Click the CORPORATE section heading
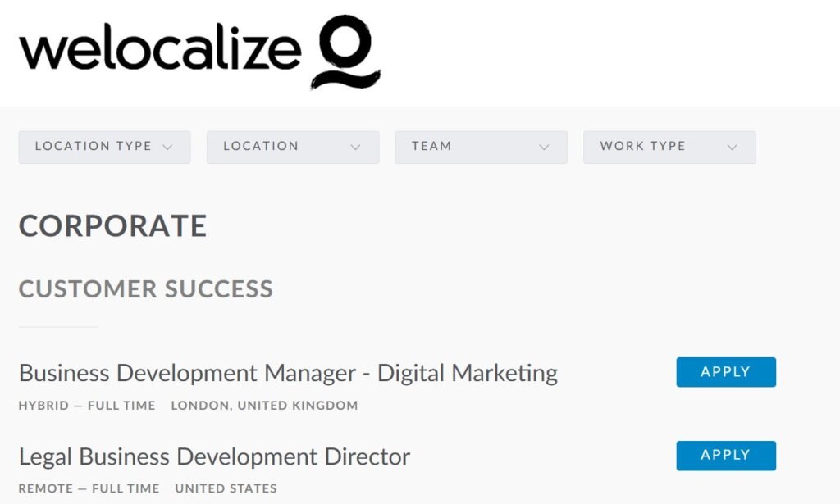 click(112, 226)
